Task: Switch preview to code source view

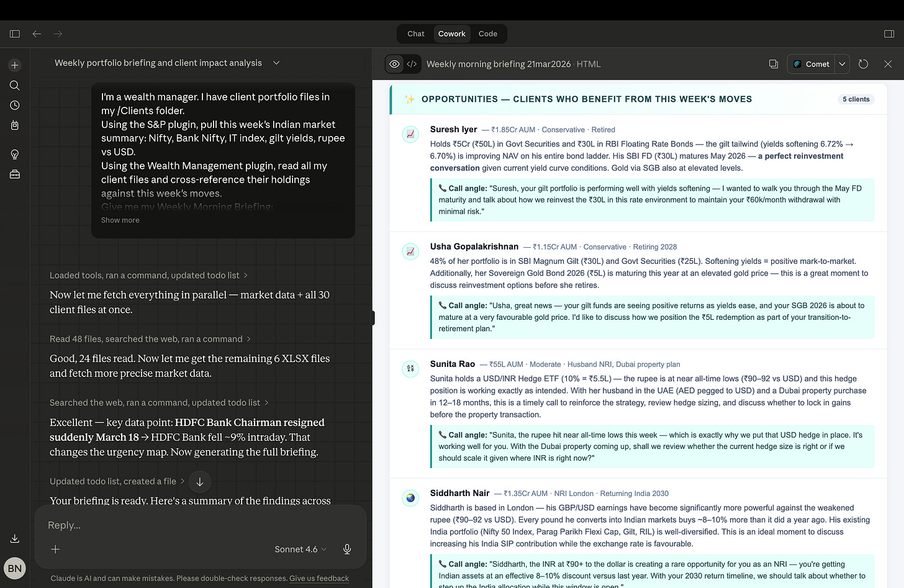Action: click(412, 64)
